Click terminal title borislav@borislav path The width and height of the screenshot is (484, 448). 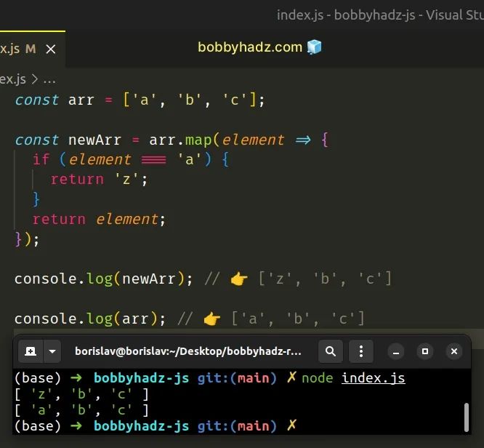[188, 351]
